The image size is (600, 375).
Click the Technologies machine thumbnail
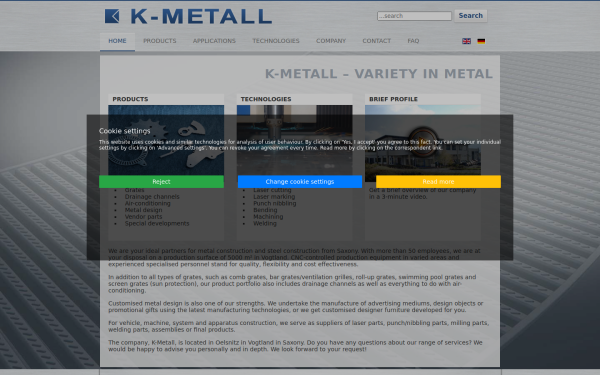(294, 140)
